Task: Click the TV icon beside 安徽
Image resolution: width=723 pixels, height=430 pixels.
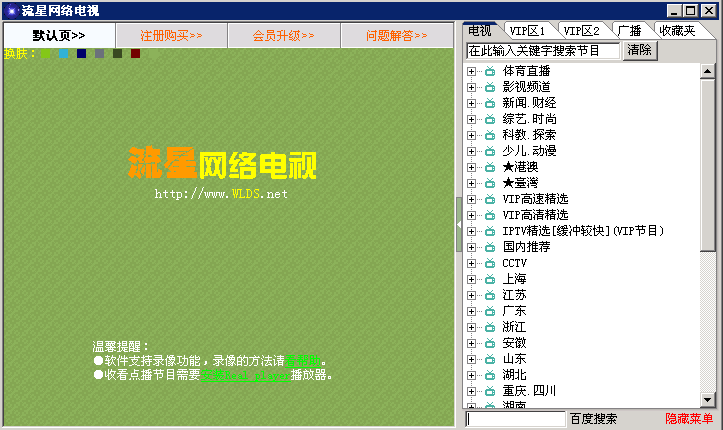Action: point(490,343)
